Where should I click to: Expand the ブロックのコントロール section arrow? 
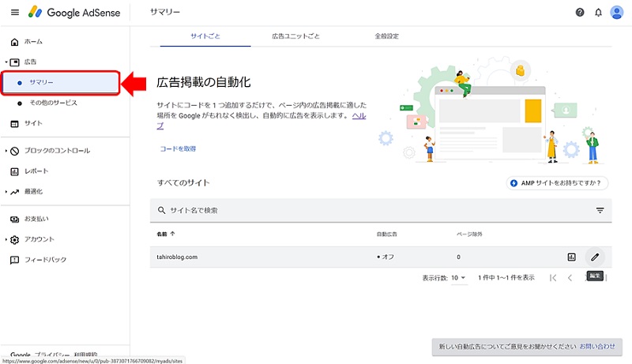6,151
